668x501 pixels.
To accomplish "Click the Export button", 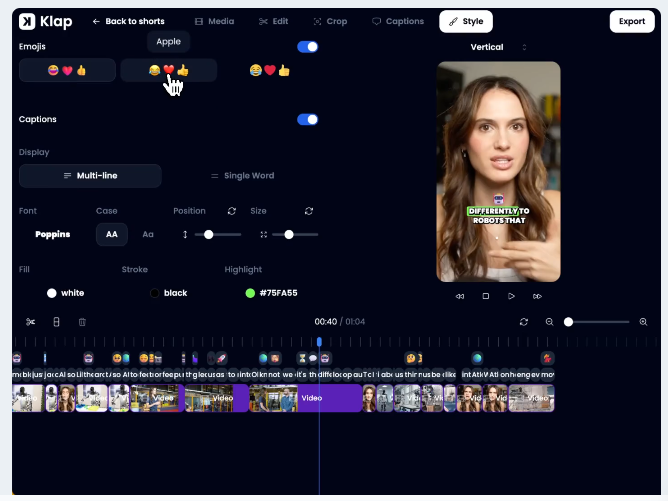I will coord(631,21).
